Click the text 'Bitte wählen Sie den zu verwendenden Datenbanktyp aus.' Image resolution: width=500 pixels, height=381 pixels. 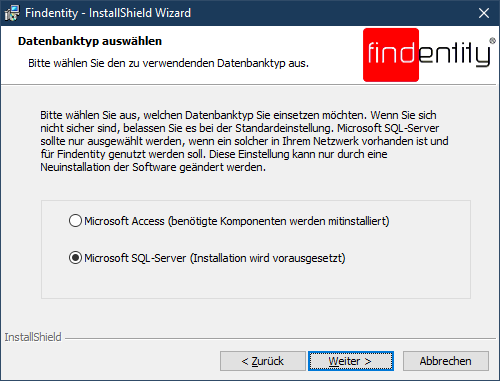pos(168,63)
